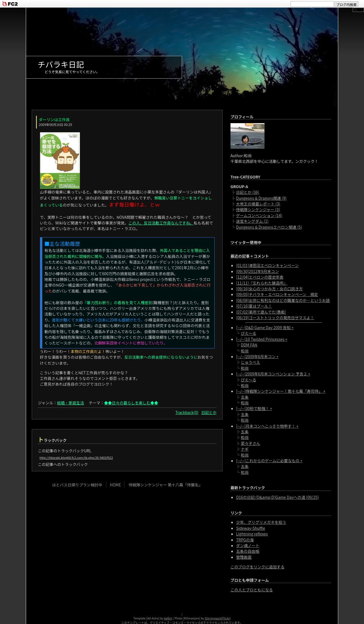
Task: Expand 侍戦隊シンケンジャー！第十七幕 comment thread
Action: tap(281, 391)
